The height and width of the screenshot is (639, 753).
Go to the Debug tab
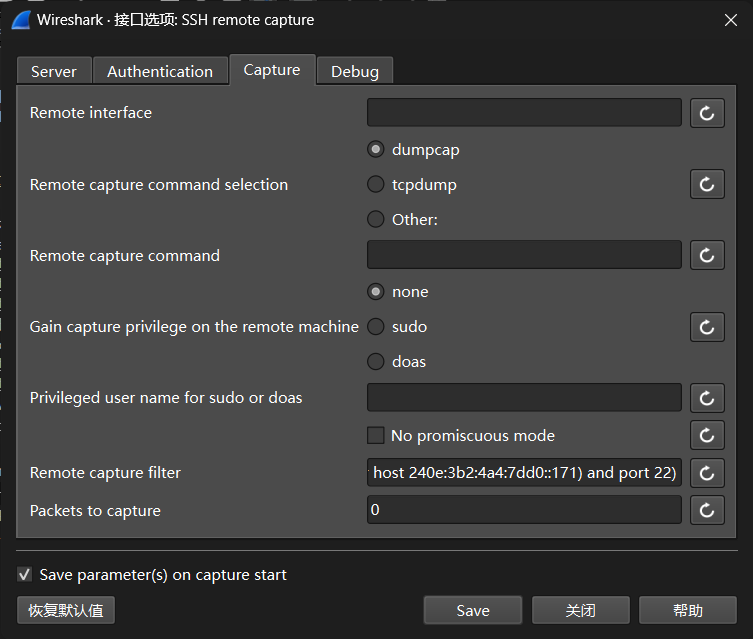tap(355, 71)
